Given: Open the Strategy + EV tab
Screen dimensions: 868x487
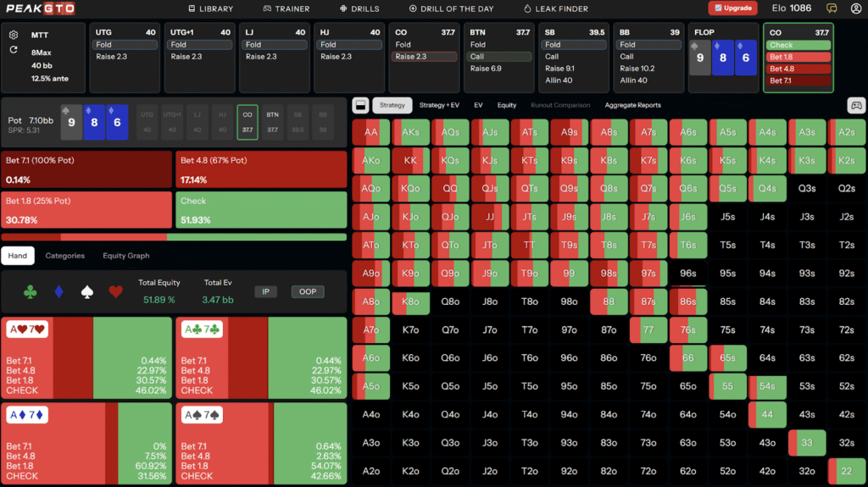Looking at the screenshot, I should click(439, 105).
